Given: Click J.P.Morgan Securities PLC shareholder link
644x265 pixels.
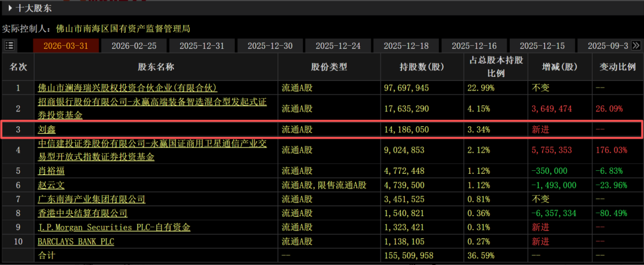Looking at the screenshot, I should click(x=114, y=227).
